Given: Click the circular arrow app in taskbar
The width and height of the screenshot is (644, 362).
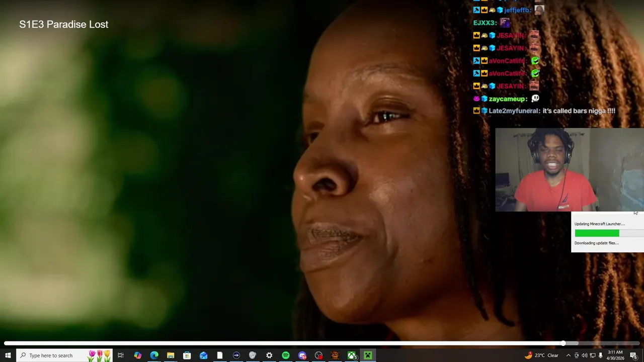Looking at the screenshot, I should click(236, 355).
